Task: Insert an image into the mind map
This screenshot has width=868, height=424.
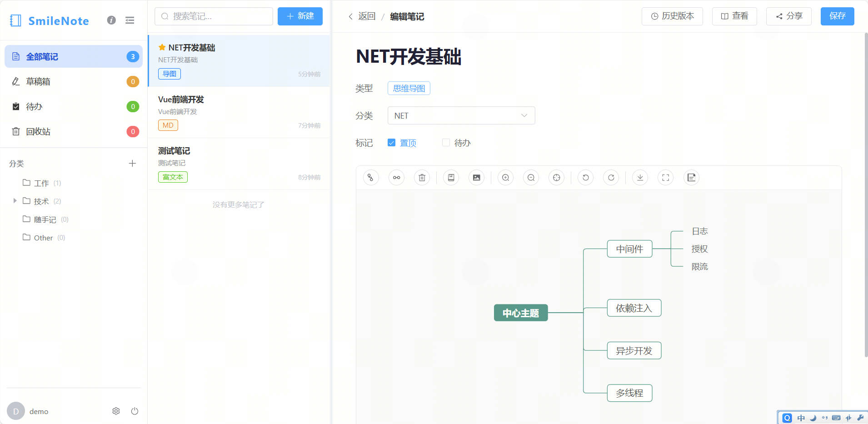Action: tap(476, 178)
